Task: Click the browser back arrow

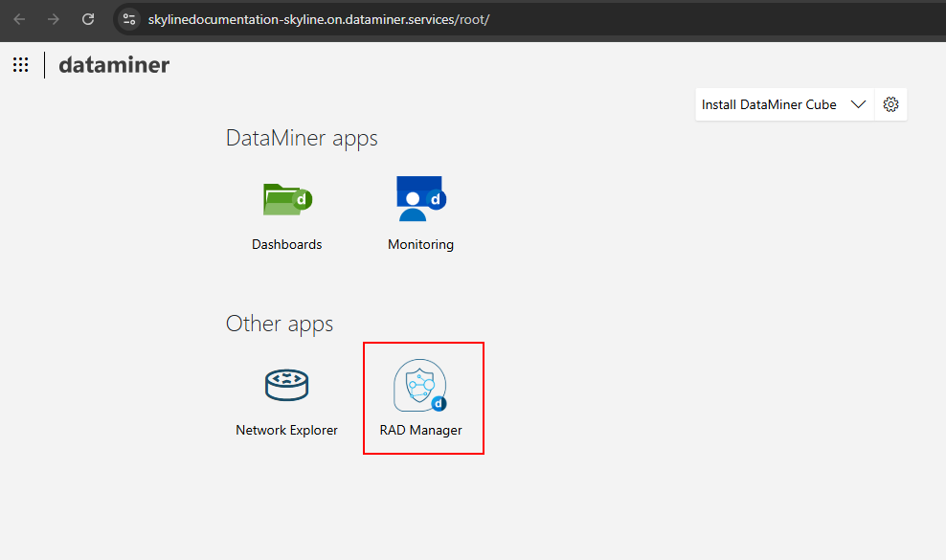Action: point(19,18)
